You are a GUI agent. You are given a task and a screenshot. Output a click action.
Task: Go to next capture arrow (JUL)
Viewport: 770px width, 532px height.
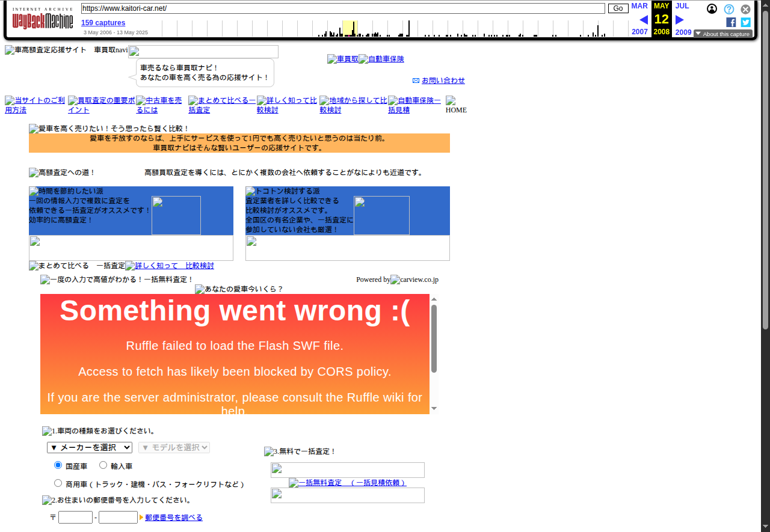tap(680, 20)
